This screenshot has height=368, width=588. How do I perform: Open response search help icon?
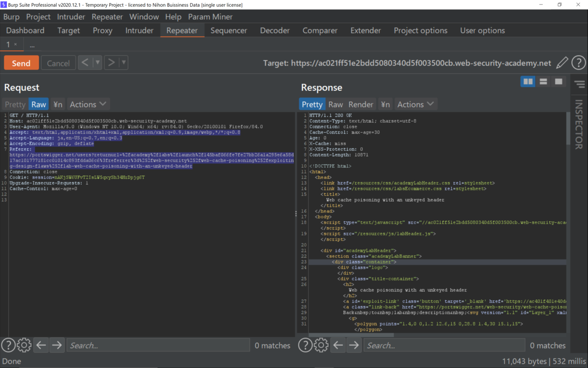(x=305, y=345)
